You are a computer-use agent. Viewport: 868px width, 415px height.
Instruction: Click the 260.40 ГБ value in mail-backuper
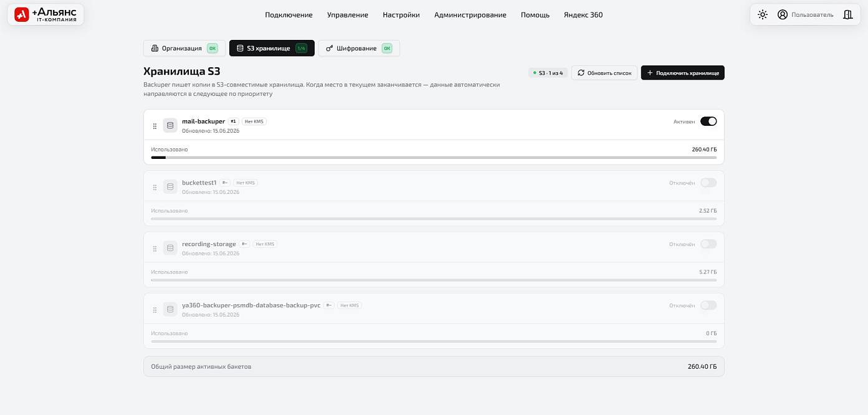coord(704,150)
